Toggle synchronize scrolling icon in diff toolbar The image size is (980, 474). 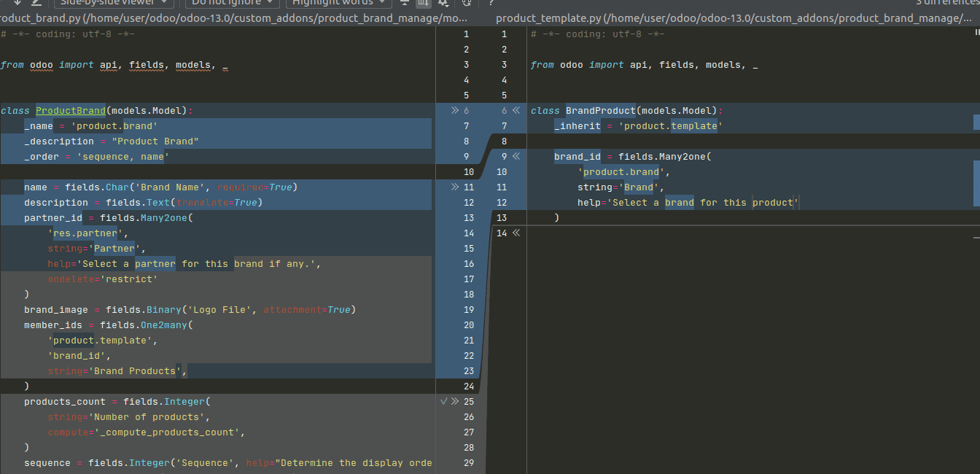coord(423,3)
